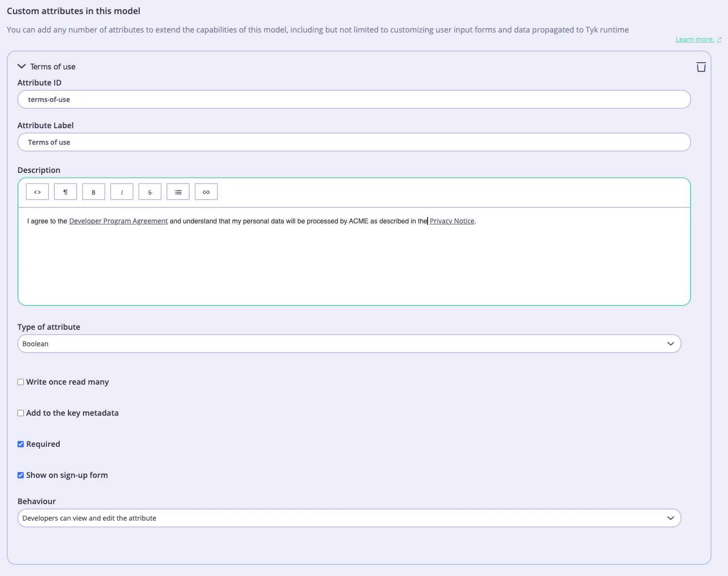Viewport: 728px width, 576px height.
Task: Open the Learn more link
Action: (x=695, y=39)
